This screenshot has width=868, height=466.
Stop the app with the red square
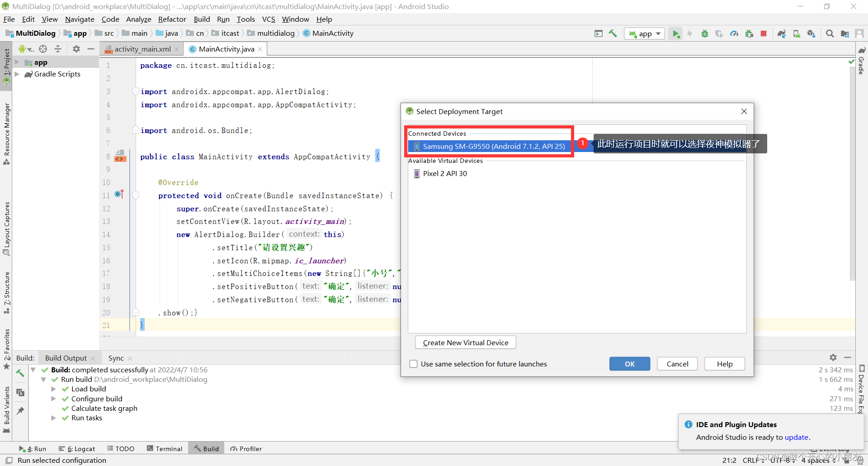pyautogui.click(x=764, y=33)
